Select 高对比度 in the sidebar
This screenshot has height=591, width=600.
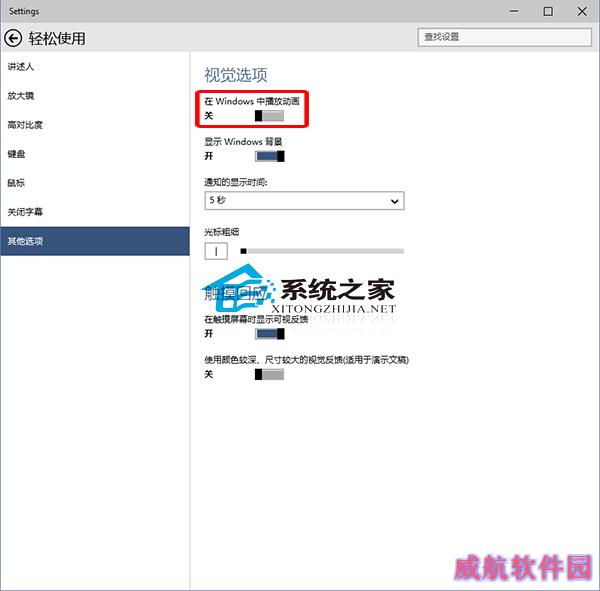(95, 125)
